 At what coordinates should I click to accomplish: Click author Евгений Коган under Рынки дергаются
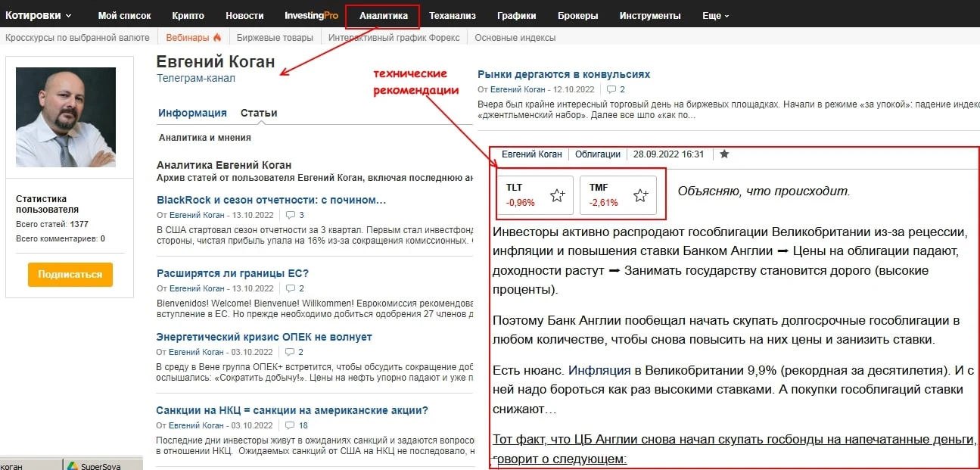tap(518, 89)
